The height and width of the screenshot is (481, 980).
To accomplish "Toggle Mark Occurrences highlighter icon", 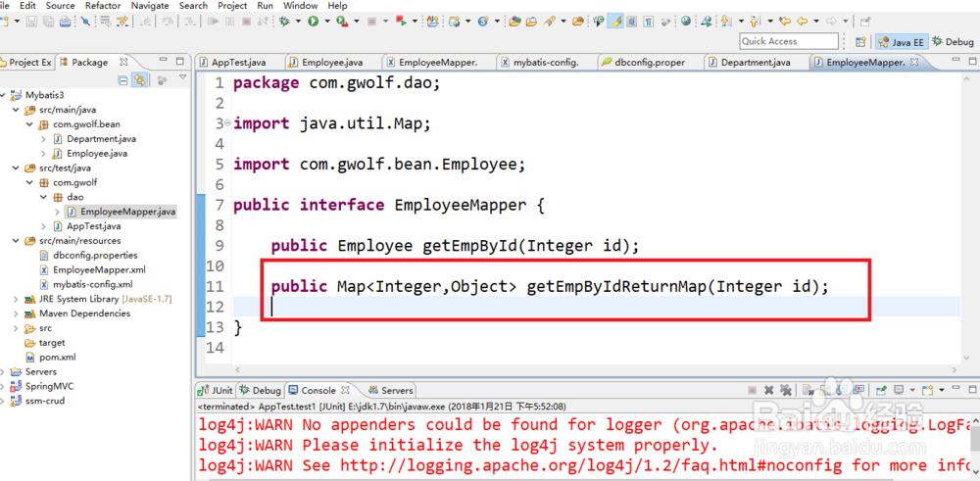I will click(615, 22).
